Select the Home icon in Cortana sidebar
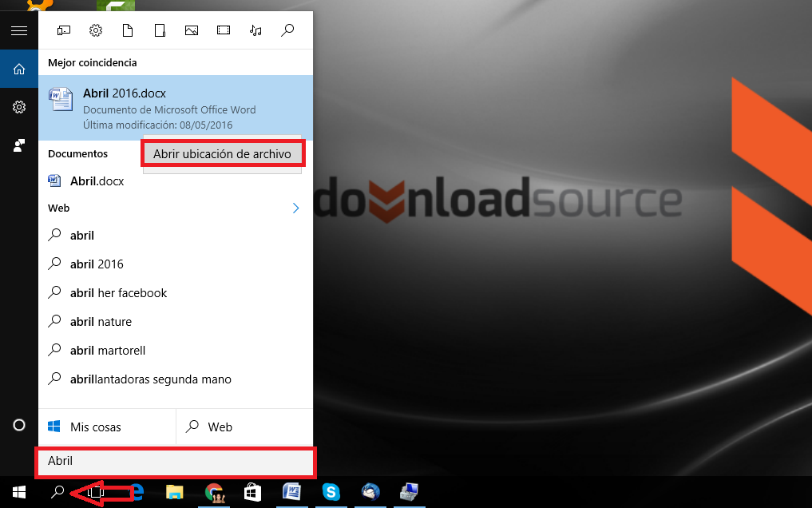 [19, 69]
